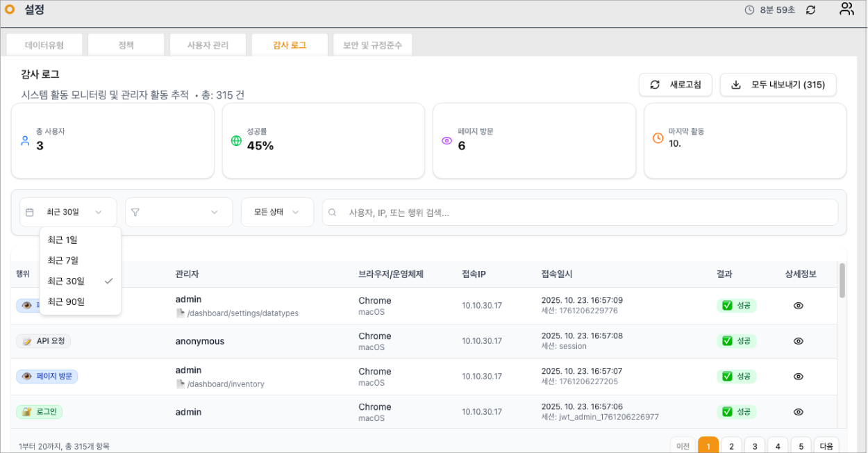This screenshot has width=868, height=453.
Task: Click the total users person icon
Action: tap(25, 140)
